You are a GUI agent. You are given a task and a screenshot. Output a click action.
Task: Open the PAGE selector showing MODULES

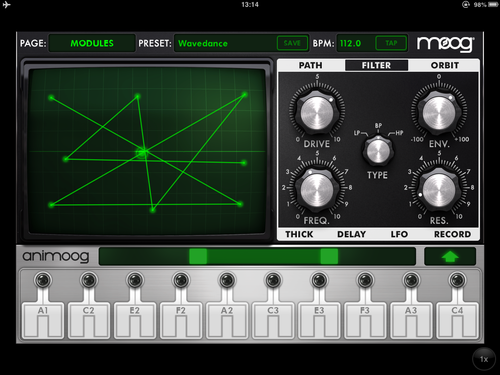click(x=92, y=43)
